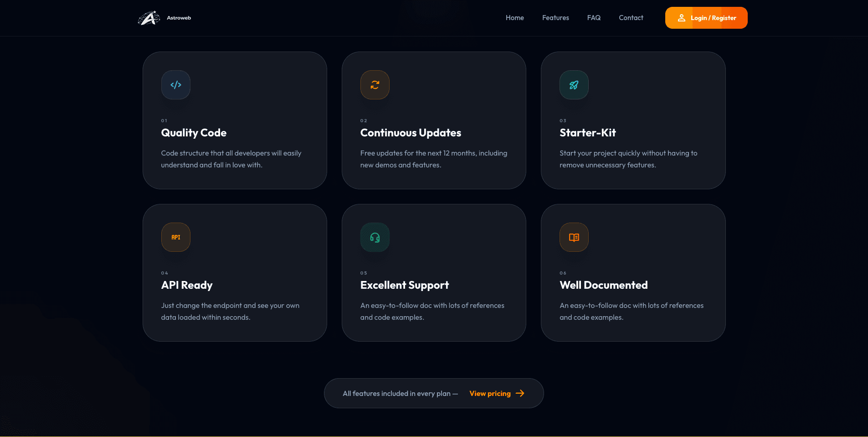Click the Astroweb logo icon
The height and width of the screenshot is (437, 868).
click(x=149, y=18)
